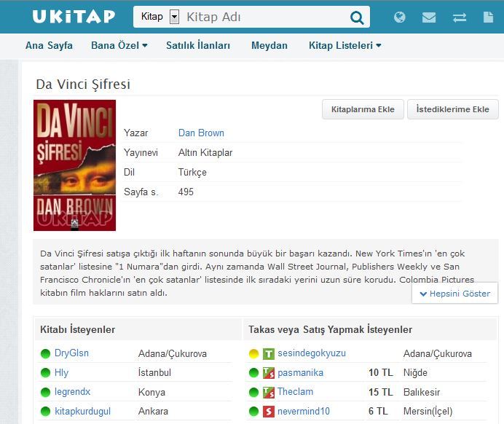This screenshot has width=504, height=424.
Task: Click the Kitap Adı search field
Action: pos(264,17)
